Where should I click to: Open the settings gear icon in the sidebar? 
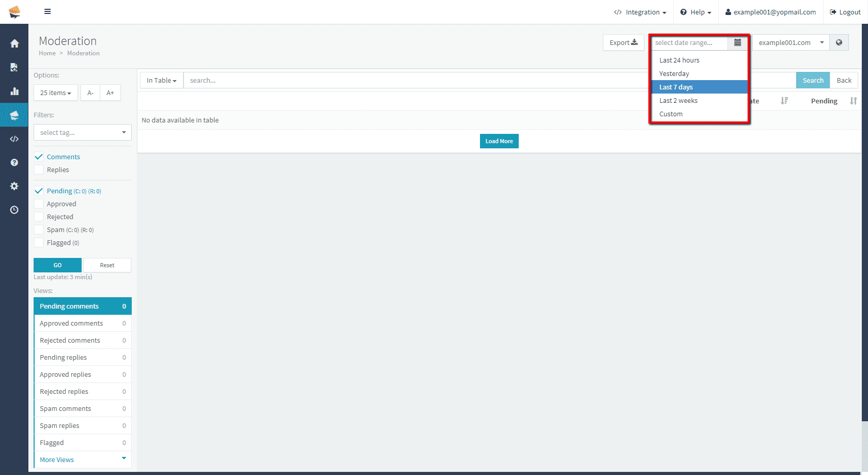pos(14,186)
